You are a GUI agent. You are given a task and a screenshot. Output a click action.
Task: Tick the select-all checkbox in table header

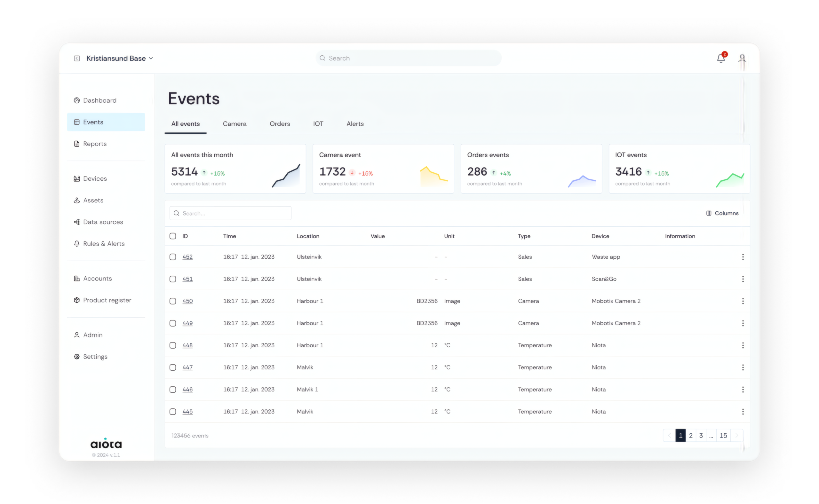tap(173, 236)
